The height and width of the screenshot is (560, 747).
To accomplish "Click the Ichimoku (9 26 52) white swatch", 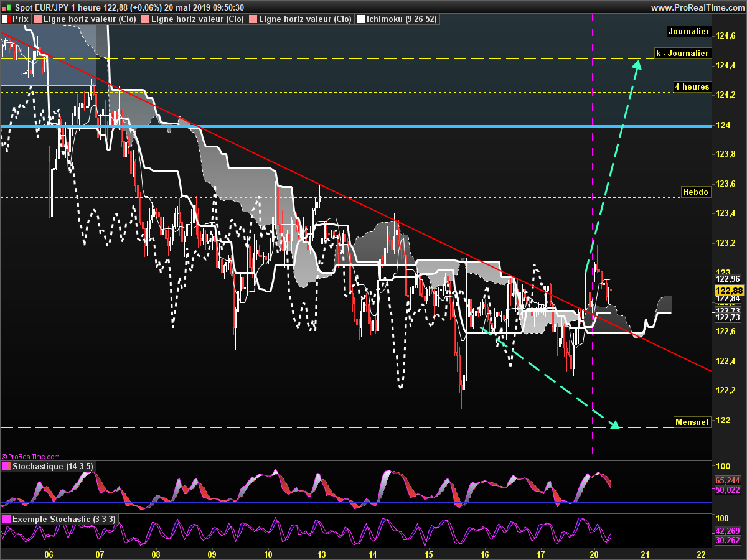I will (x=360, y=19).
